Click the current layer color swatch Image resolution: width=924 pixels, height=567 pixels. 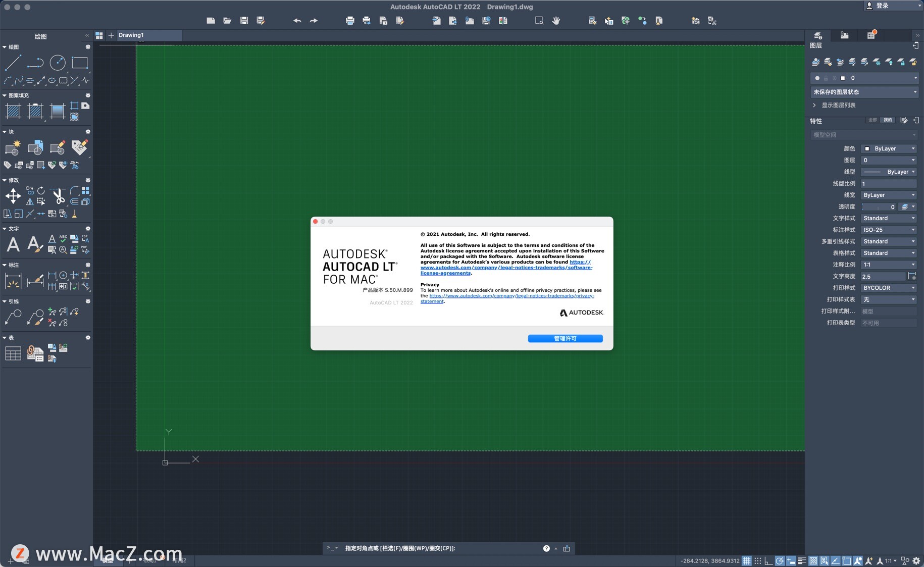843,78
